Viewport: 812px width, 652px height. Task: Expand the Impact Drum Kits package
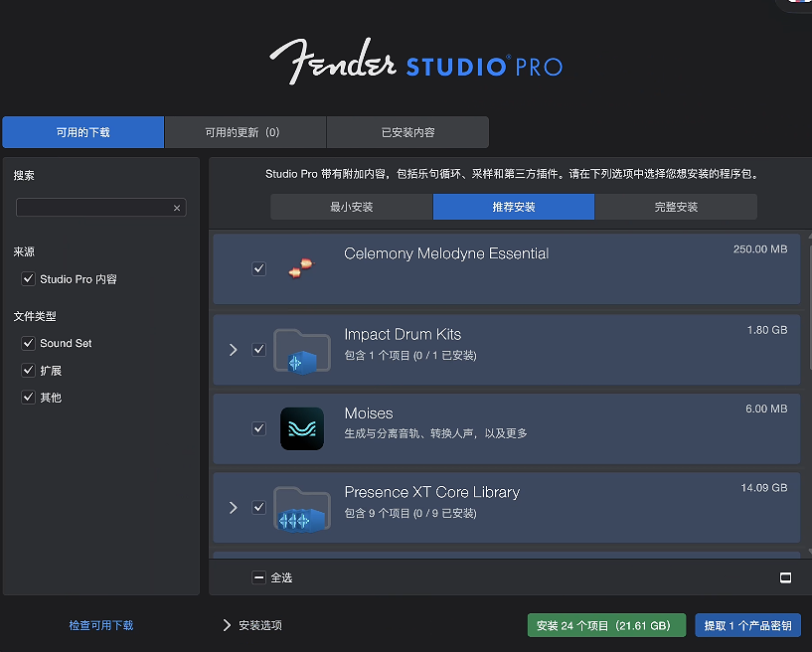(x=233, y=350)
